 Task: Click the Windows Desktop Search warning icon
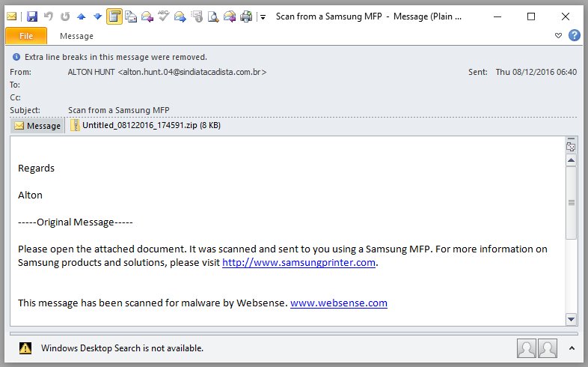(25, 348)
